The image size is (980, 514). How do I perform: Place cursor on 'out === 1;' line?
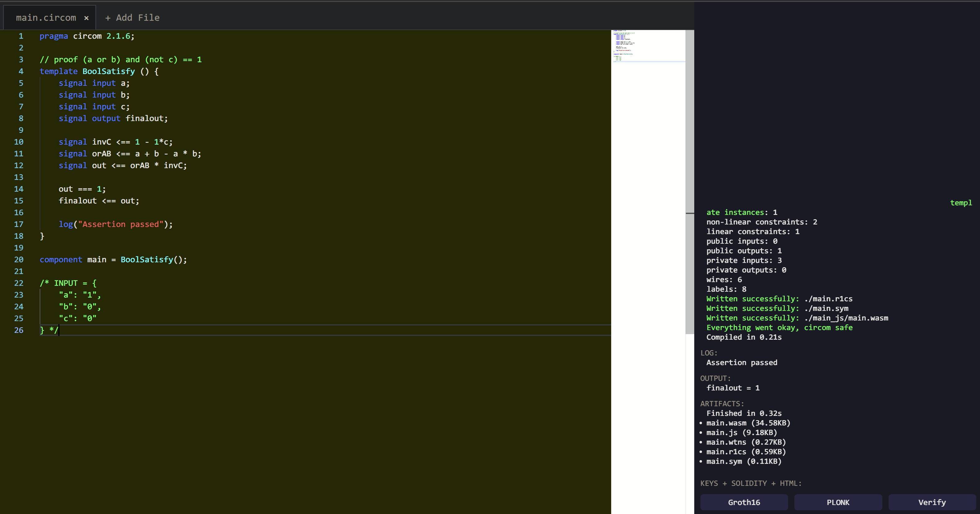82,189
